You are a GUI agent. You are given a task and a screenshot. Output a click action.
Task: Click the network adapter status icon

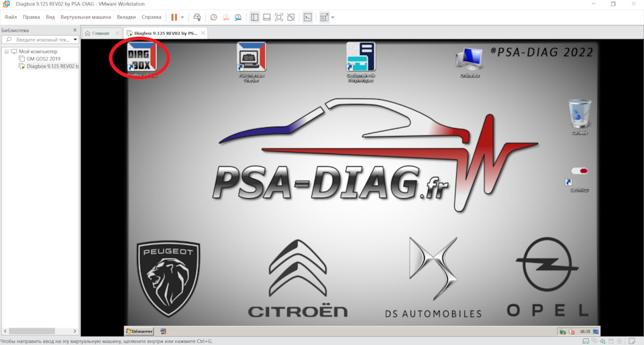coord(594,341)
